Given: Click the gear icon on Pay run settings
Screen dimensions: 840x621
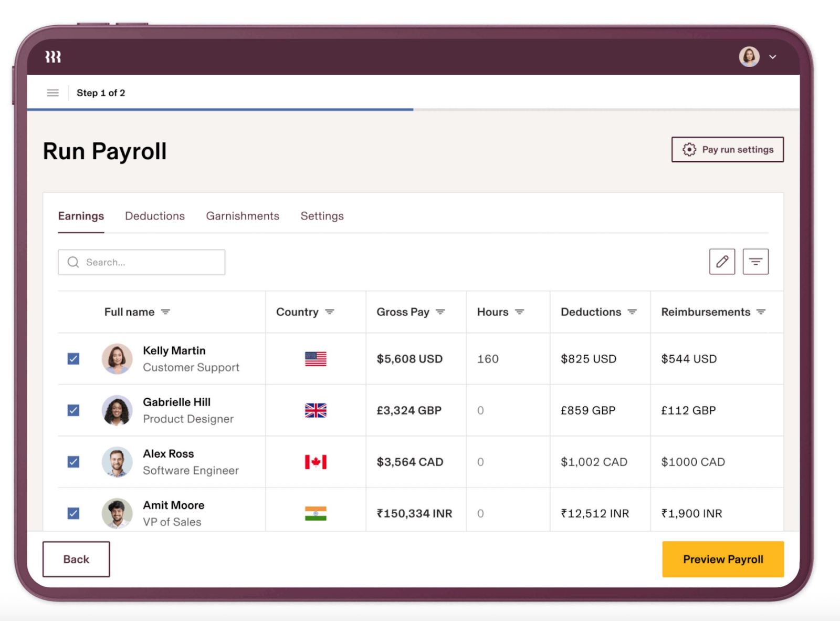Looking at the screenshot, I should (x=690, y=149).
